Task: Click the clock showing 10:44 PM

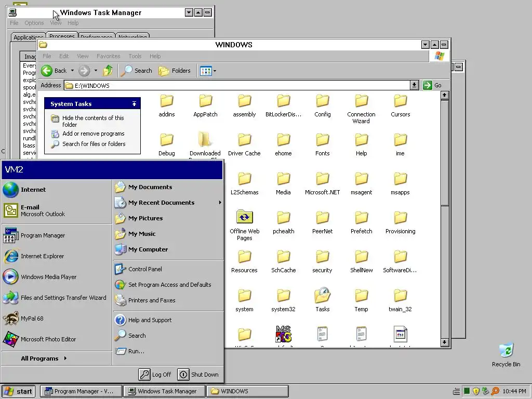Action: click(514, 392)
